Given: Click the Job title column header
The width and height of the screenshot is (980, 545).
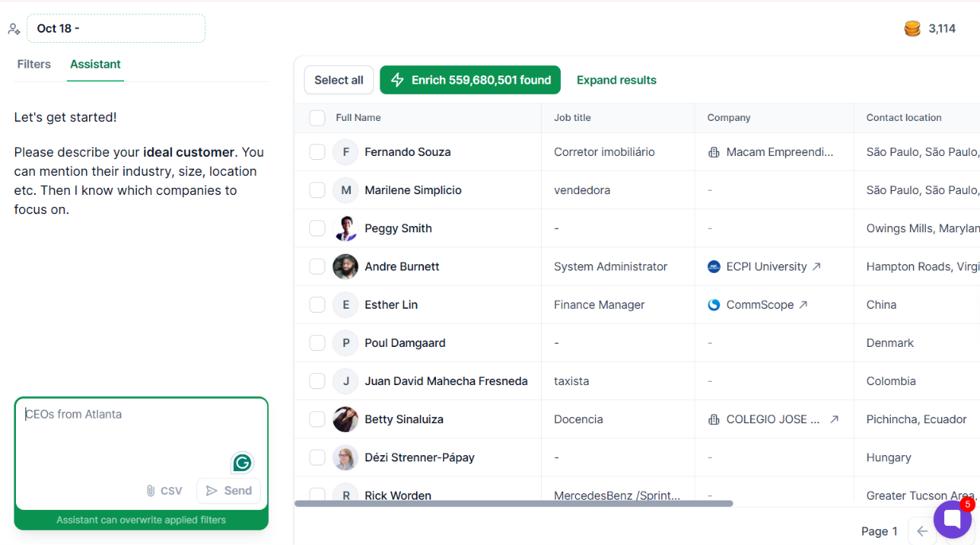Looking at the screenshot, I should [573, 118].
